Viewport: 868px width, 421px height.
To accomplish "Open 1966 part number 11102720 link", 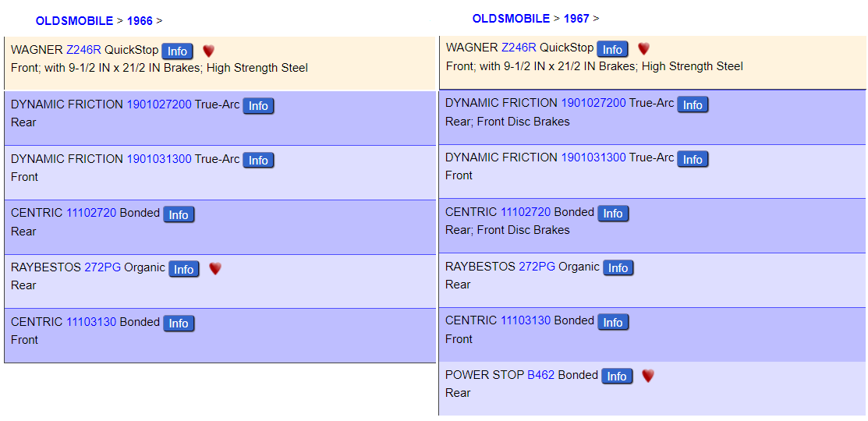I will (x=91, y=213).
